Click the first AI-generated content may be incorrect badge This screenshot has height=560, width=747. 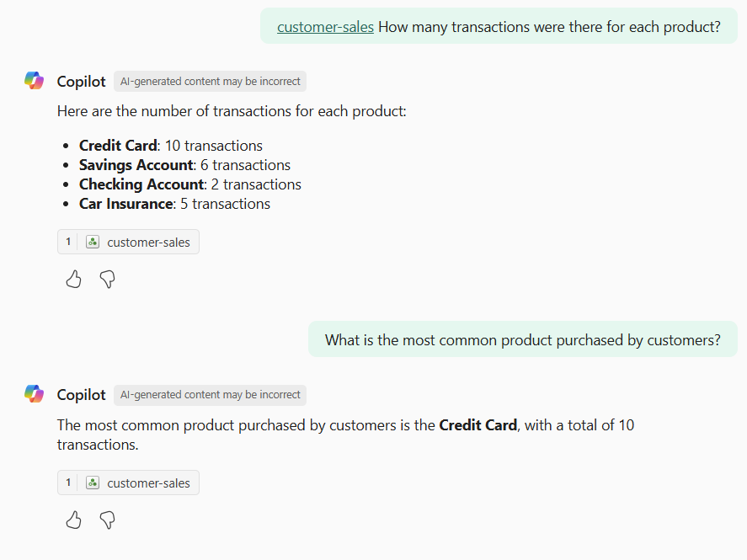(210, 82)
